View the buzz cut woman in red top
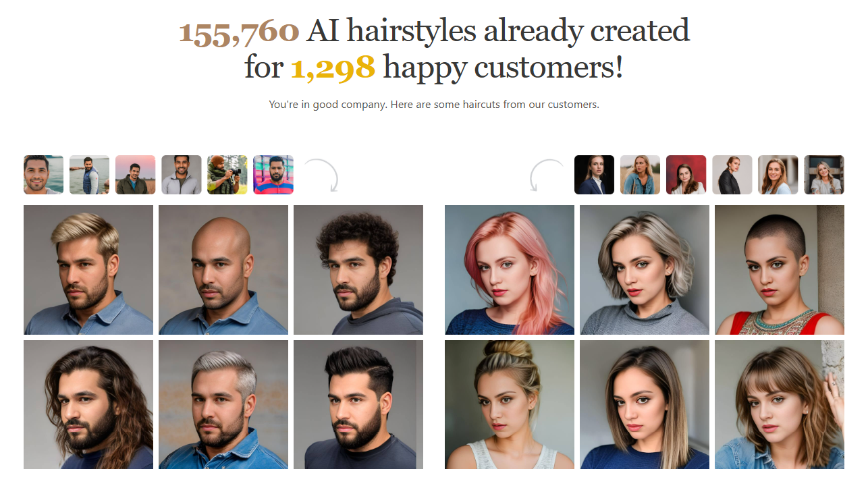 click(x=780, y=270)
